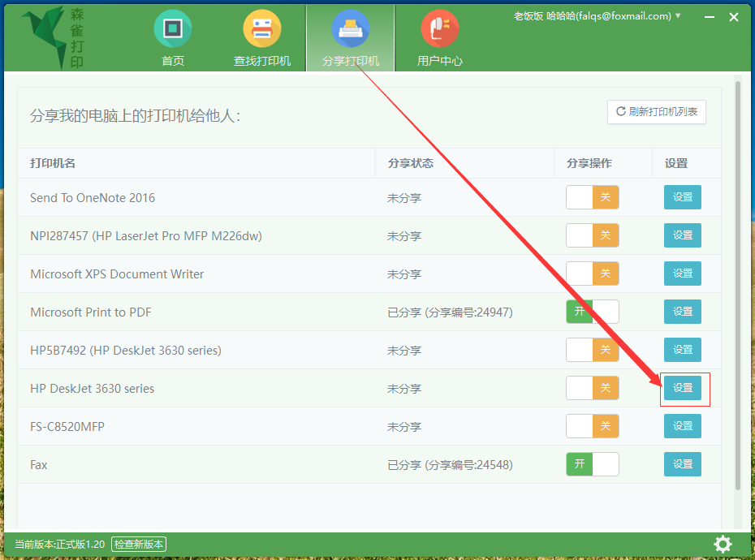Open the gear settings icon in status bar
755x560 pixels.
pyautogui.click(x=723, y=544)
